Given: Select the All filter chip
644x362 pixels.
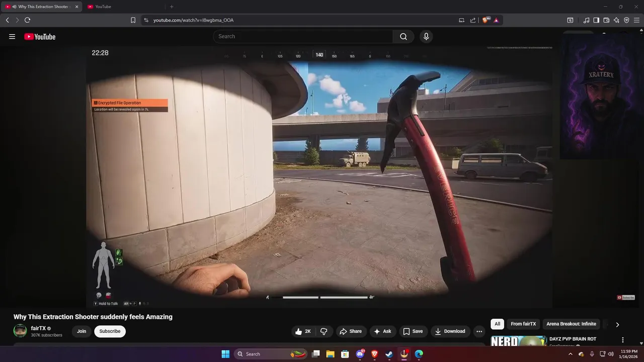Looking at the screenshot, I should [497, 324].
